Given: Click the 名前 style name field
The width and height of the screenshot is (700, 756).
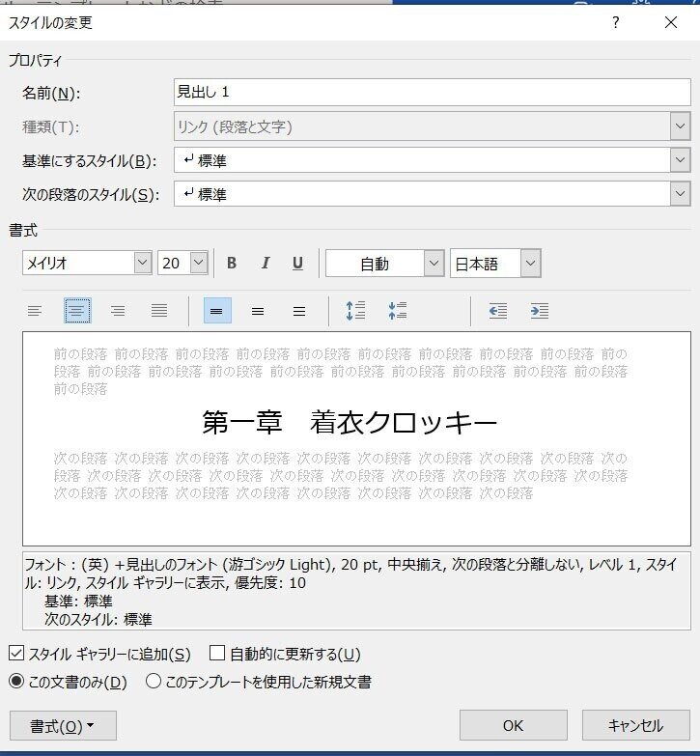Looking at the screenshot, I should (432, 92).
